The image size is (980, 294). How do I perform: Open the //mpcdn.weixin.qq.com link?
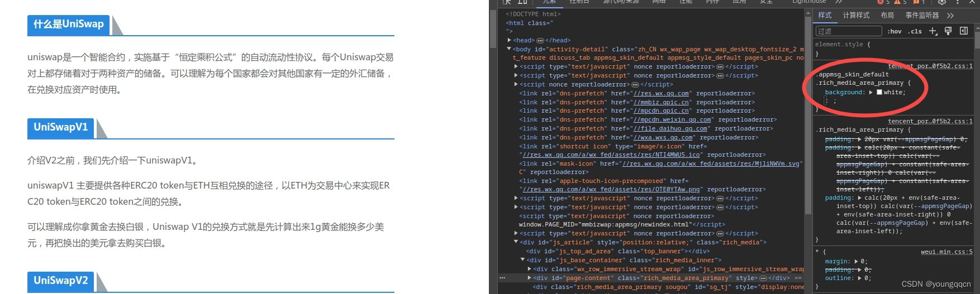pyautogui.click(x=673, y=120)
